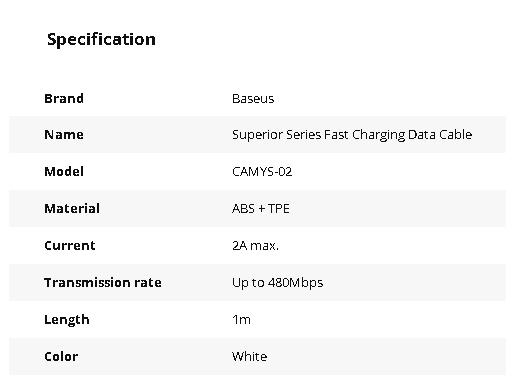Click Superior Series Fast Charging Data Cable text
506x380 pixels.
tap(352, 135)
